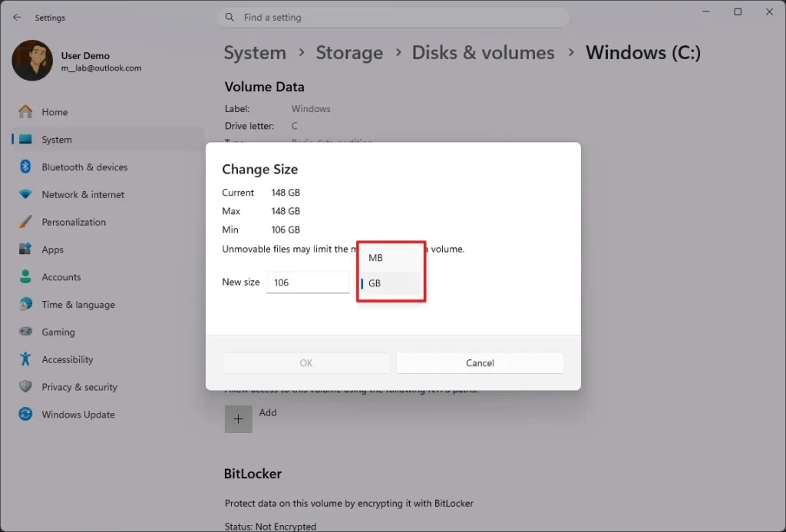Select the Bluetooth & devices icon
786x532 pixels.
tap(25, 167)
